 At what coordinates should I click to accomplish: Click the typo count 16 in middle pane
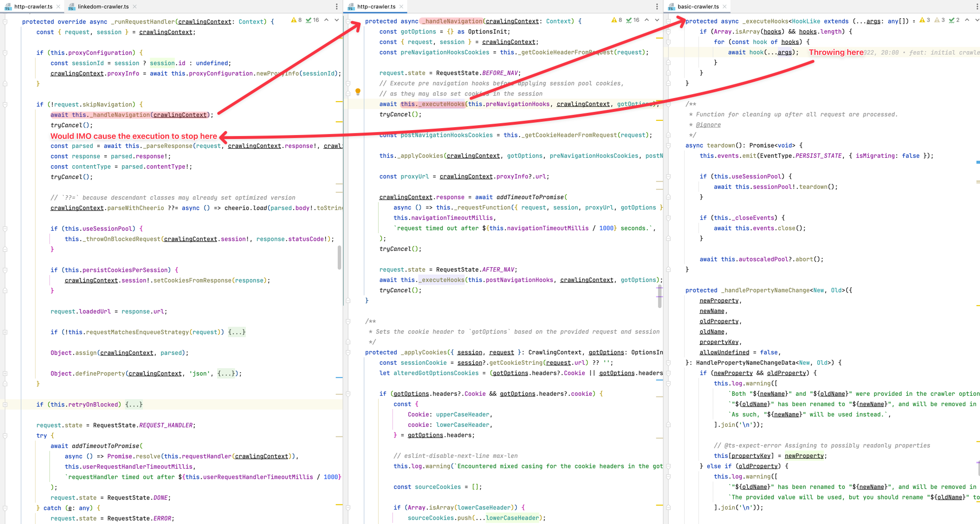coord(633,20)
